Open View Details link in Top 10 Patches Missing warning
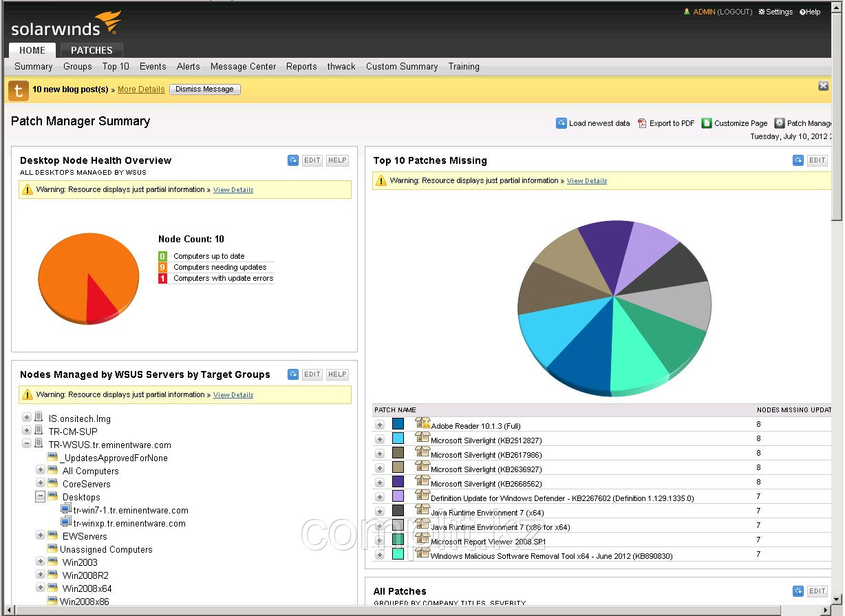This screenshot has width=845, height=616. pyautogui.click(x=586, y=181)
